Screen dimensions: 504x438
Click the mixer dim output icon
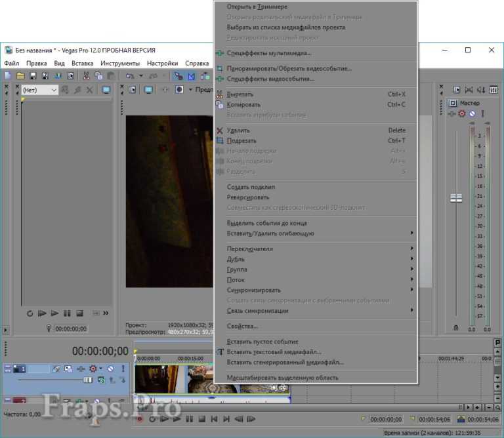point(481,90)
